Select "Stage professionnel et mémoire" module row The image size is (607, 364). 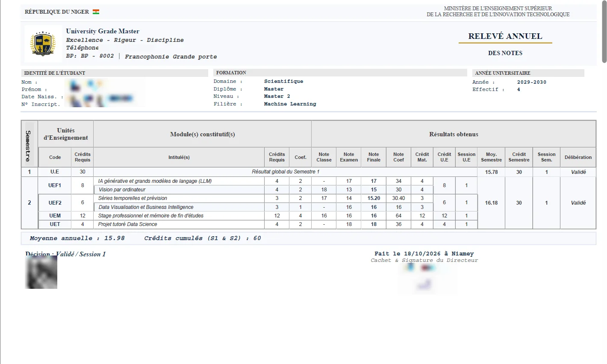(150, 216)
